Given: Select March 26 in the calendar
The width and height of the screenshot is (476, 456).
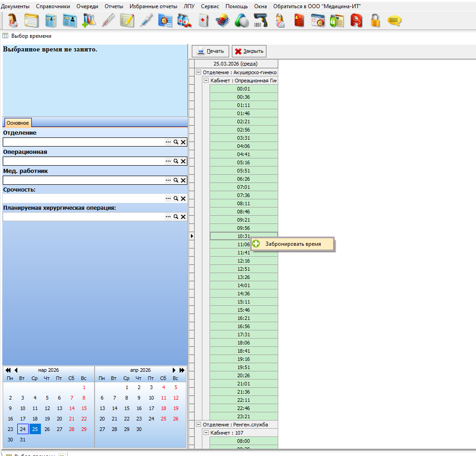Looking at the screenshot, I should (x=47, y=429).
